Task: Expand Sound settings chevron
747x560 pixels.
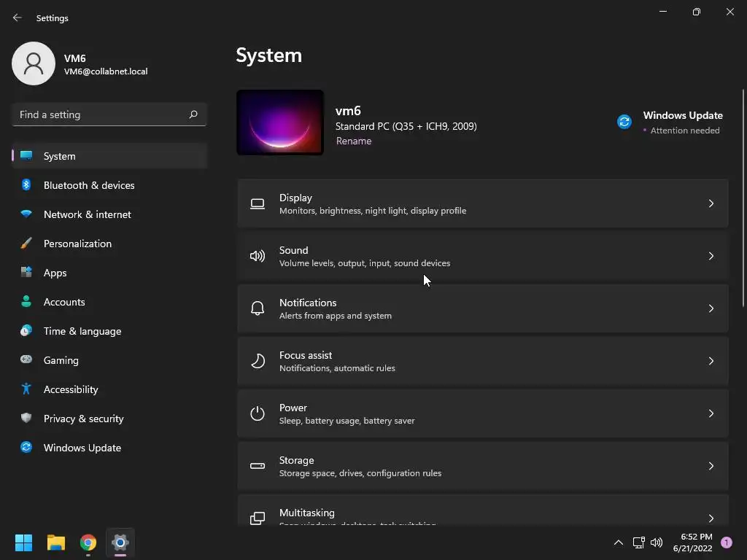Action: (711, 256)
